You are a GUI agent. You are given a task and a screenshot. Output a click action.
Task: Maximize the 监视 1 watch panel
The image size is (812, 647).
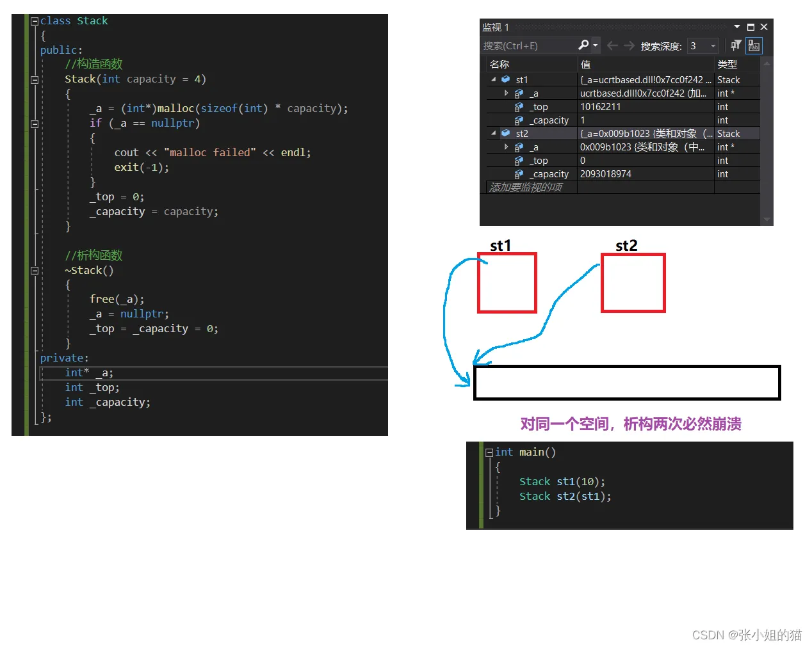[751, 27]
